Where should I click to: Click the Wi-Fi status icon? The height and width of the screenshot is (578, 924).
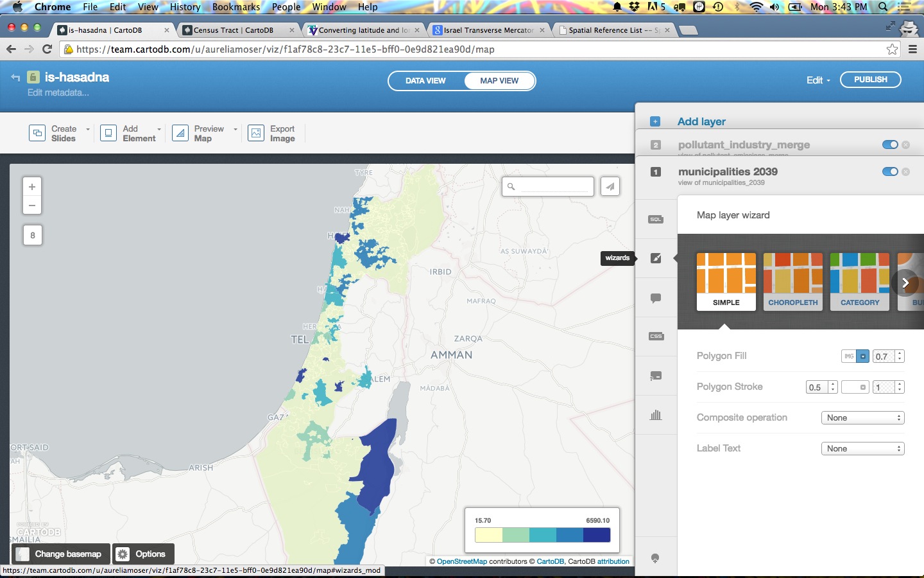757,7
